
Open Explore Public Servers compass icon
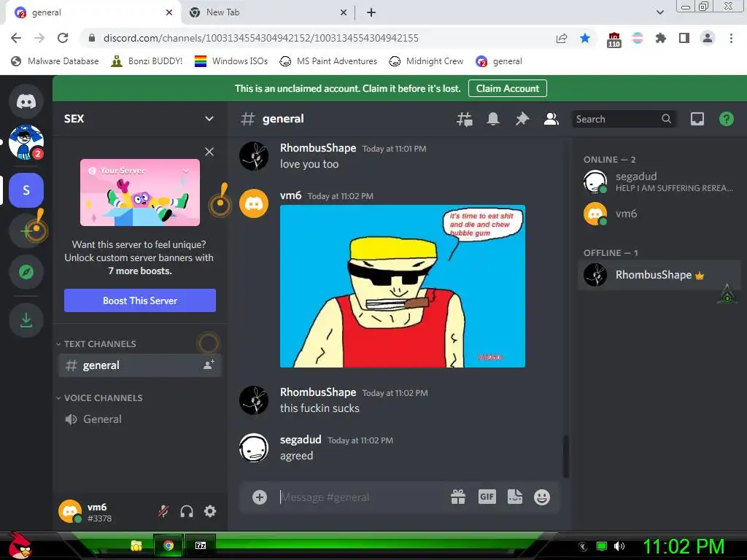click(26, 272)
